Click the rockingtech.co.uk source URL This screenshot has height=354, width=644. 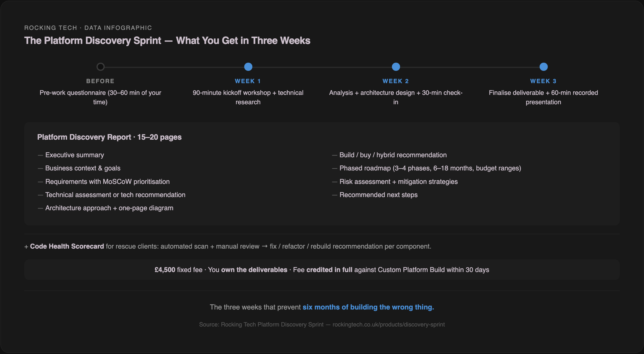tap(389, 324)
